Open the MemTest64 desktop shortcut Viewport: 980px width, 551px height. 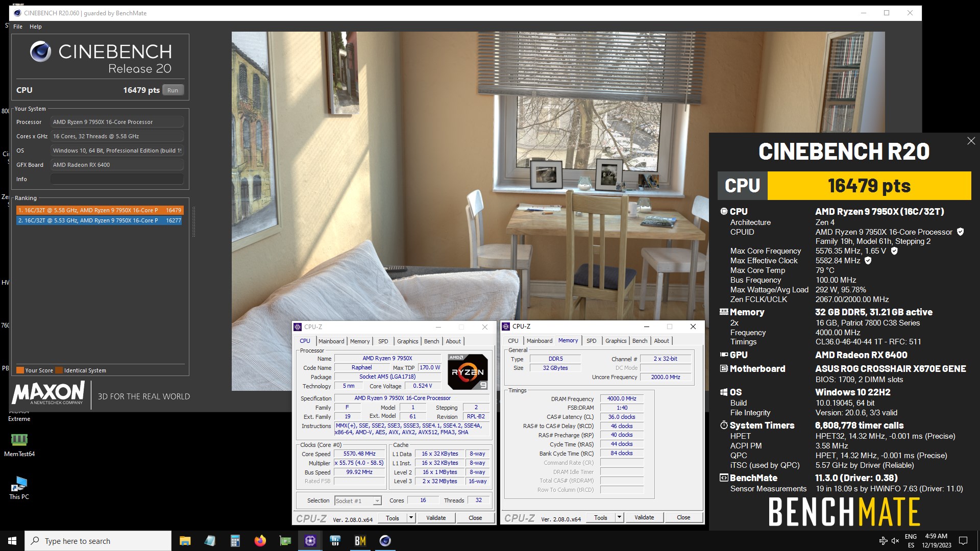19,444
